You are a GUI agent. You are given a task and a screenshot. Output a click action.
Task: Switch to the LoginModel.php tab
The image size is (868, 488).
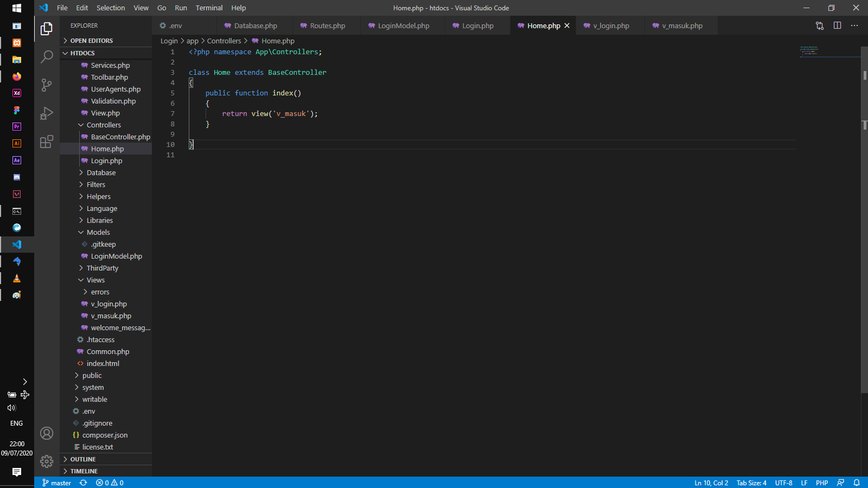[x=402, y=25]
